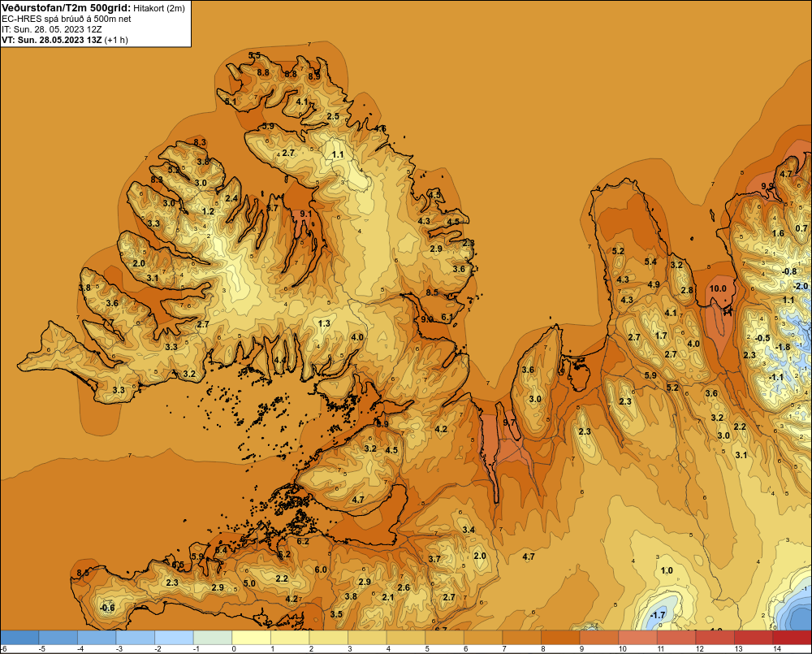The width and height of the screenshot is (812, 654).
Task: Click the 'Veðurstofan/T2m 500grid:' title text
Action: click(x=67, y=8)
